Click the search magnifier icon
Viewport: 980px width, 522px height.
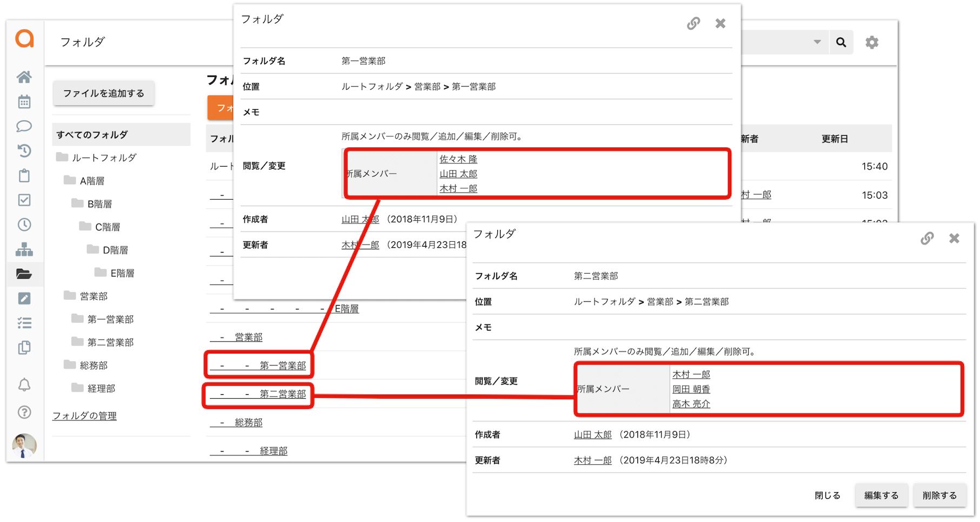pos(841,42)
